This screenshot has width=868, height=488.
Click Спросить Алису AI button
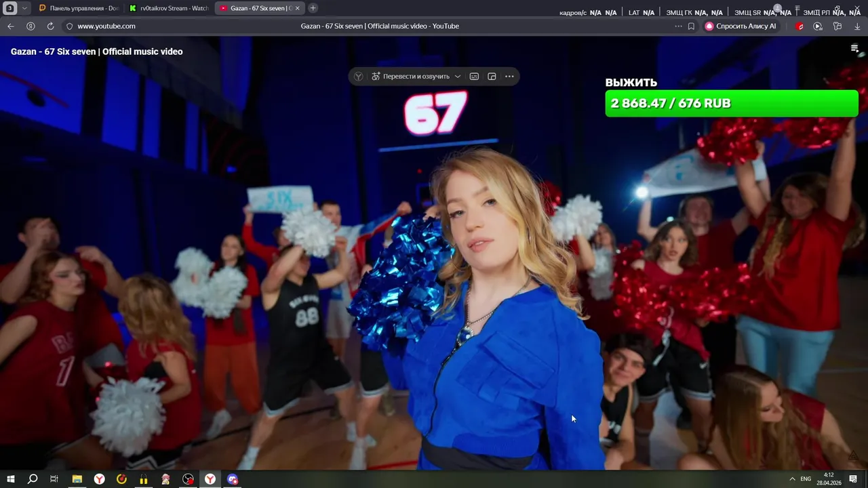pos(741,26)
